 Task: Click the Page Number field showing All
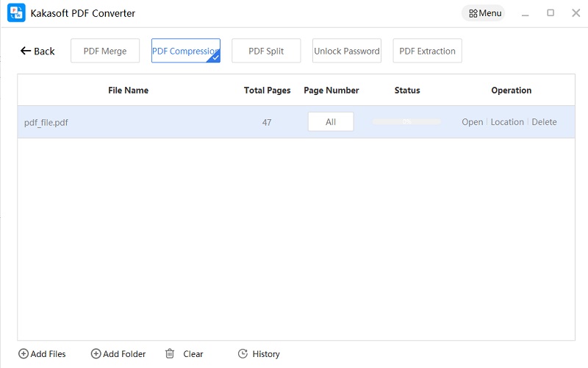(331, 121)
